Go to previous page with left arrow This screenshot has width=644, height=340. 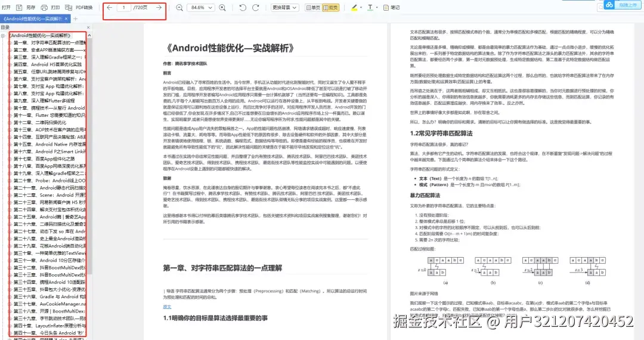(110, 7)
